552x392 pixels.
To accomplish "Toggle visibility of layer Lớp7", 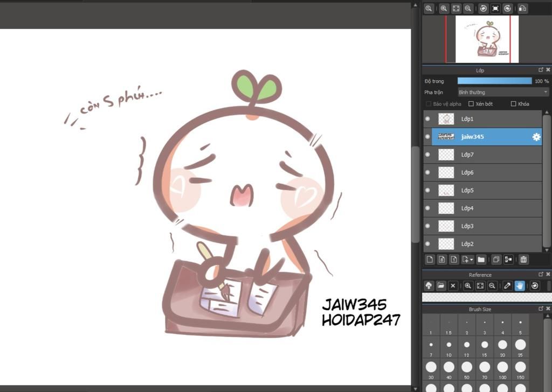I will (427, 155).
